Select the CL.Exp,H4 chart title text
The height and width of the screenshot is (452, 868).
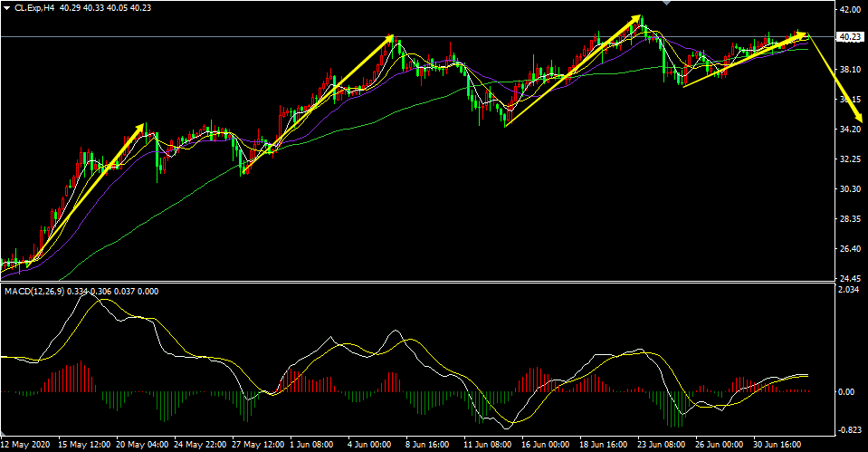click(34, 8)
